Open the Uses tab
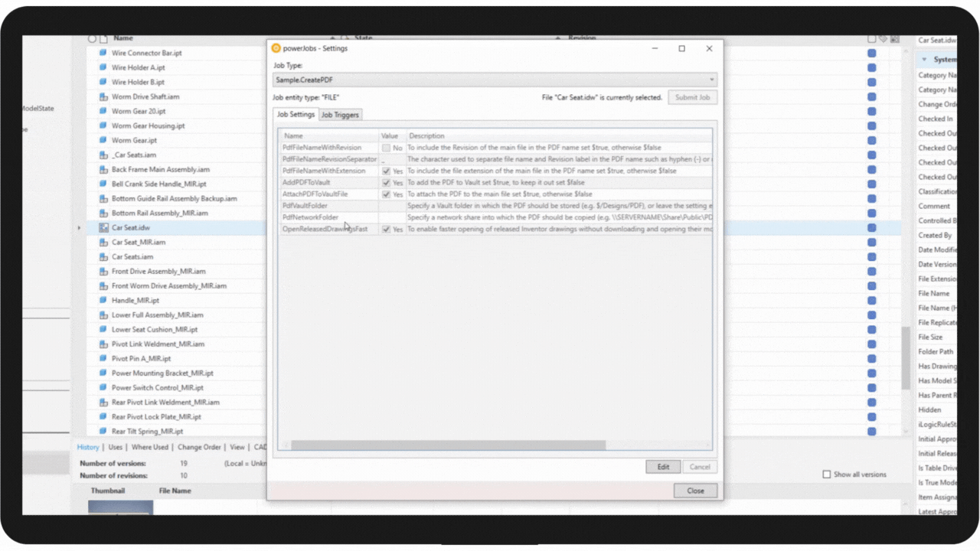The height and width of the screenshot is (551, 980). point(115,447)
